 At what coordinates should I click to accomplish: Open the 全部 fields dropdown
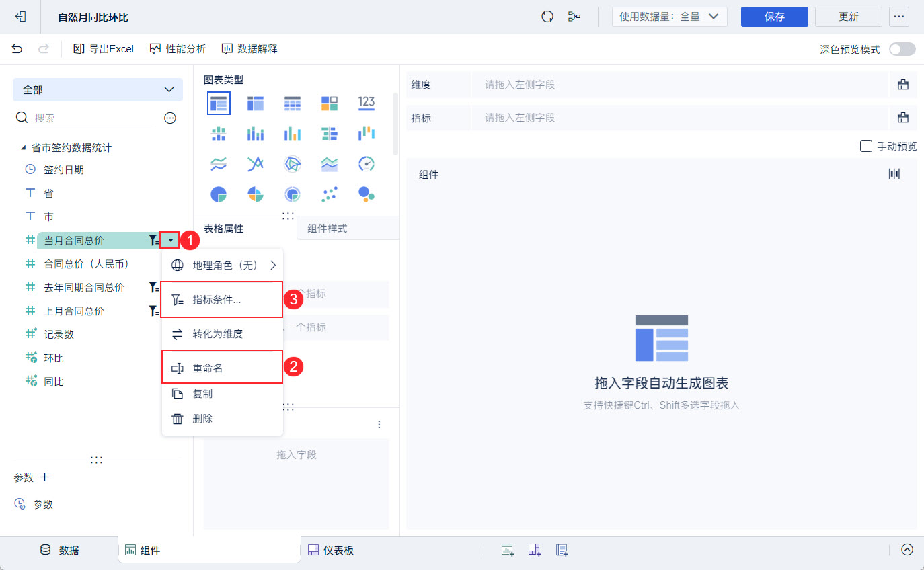click(x=98, y=89)
